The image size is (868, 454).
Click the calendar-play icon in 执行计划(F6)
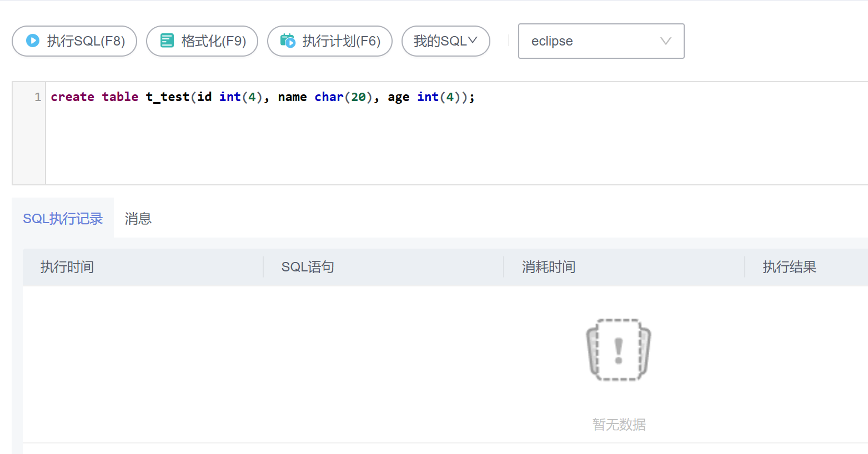[288, 41]
